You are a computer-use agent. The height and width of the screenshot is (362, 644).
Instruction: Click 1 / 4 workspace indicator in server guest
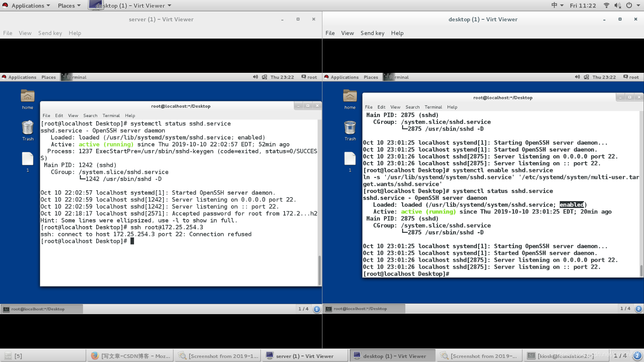[x=303, y=309]
